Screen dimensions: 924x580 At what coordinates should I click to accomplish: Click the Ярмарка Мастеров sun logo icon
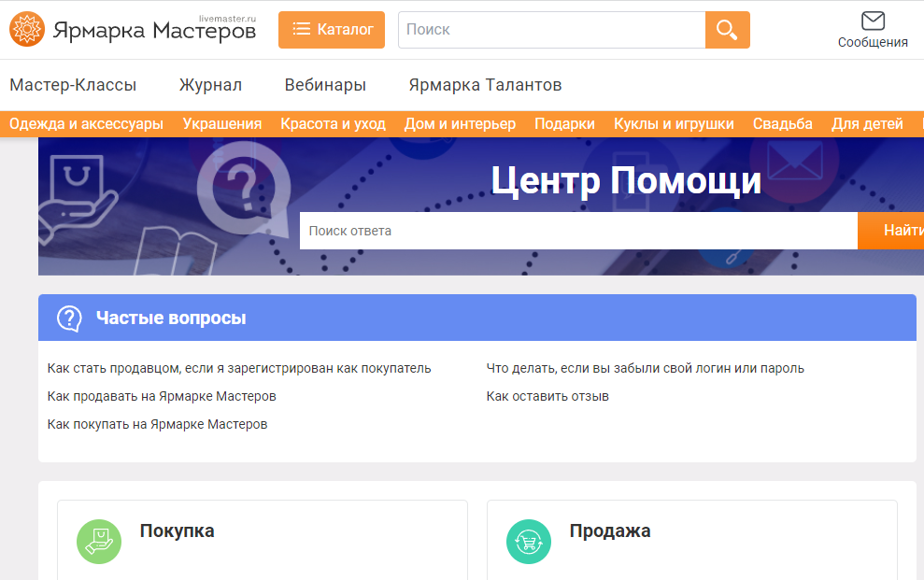click(x=27, y=29)
